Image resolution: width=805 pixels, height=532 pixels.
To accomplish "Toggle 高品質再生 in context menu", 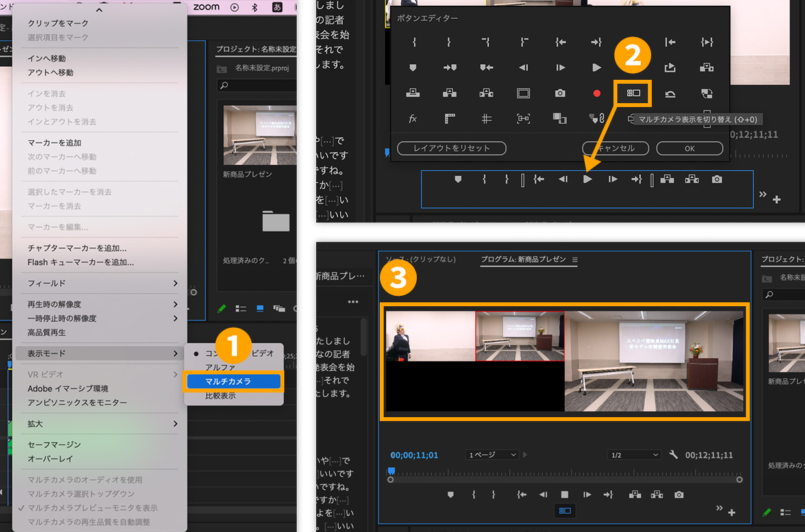I will pyautogui.click(x=99, y=332).
